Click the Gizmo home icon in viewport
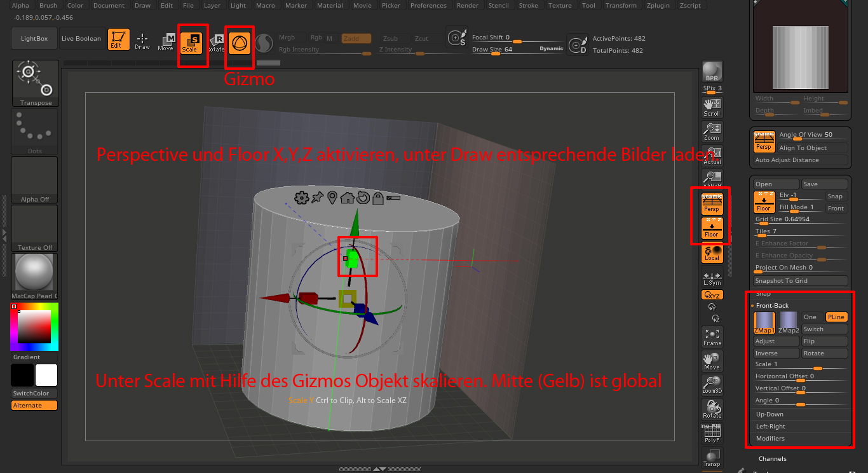Viewport: 868px width, 473px height. (347, 197)
